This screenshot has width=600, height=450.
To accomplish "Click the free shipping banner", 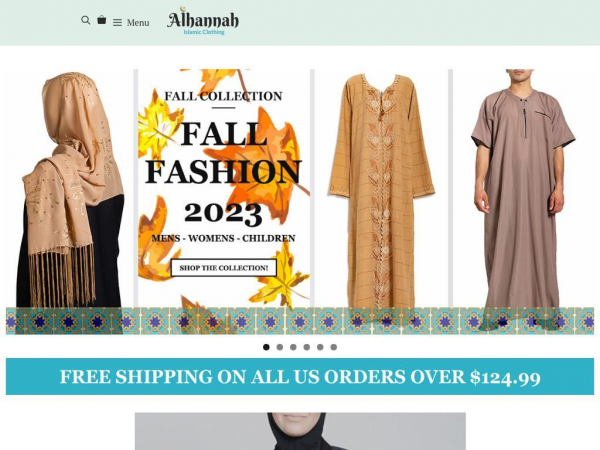I will click(300, 377).
